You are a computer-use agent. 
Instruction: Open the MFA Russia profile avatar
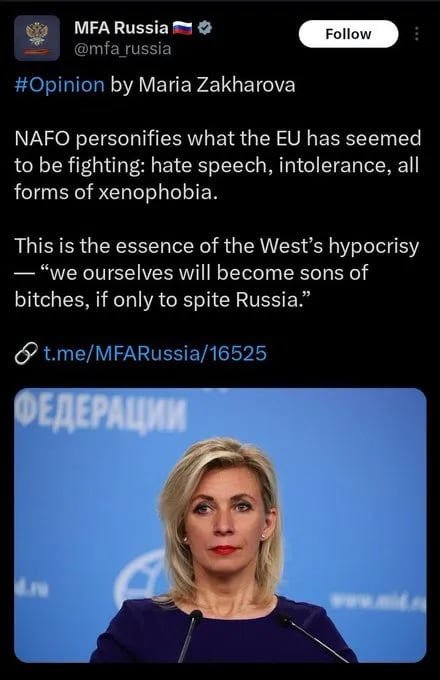[x=37, y=38]
